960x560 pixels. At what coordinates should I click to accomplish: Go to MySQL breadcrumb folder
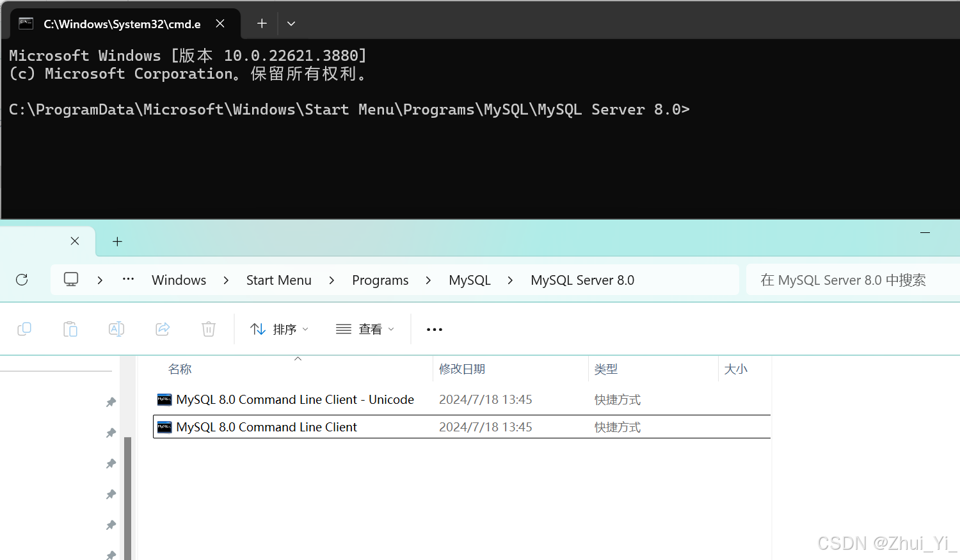tap(470, 280)
